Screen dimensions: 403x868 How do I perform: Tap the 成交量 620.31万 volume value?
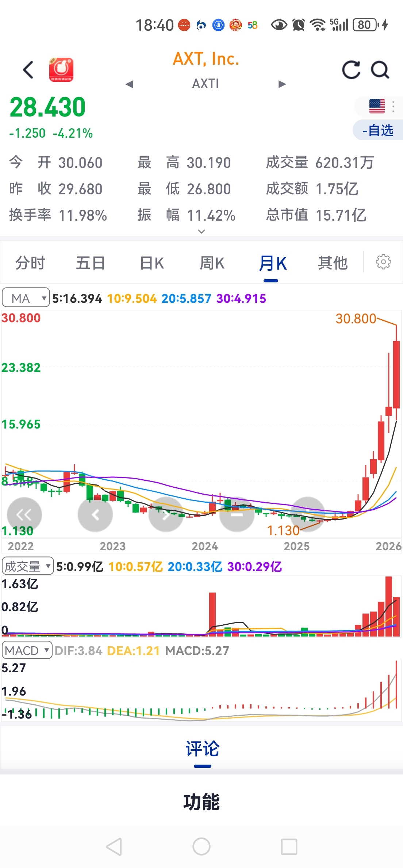320,163
